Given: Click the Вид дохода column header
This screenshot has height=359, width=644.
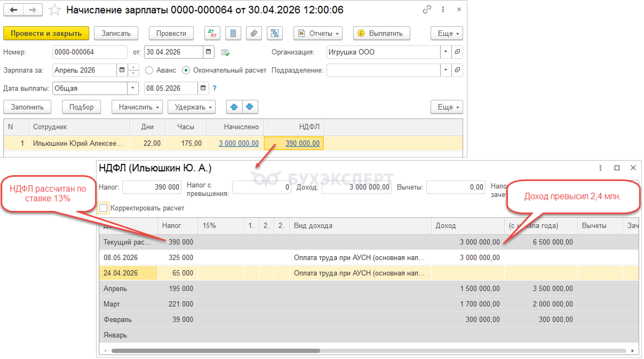Looking at the screenshot, I should pyautogui.click(x=360, y=226).
